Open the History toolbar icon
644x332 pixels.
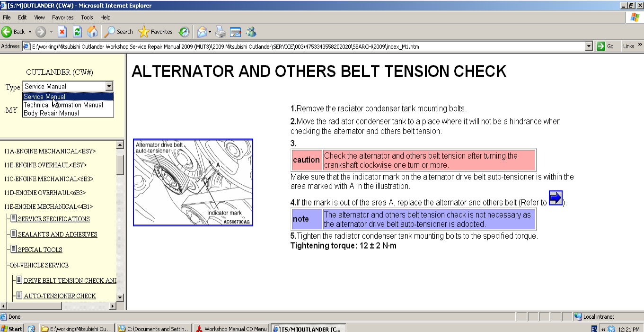tap(184, 32)
